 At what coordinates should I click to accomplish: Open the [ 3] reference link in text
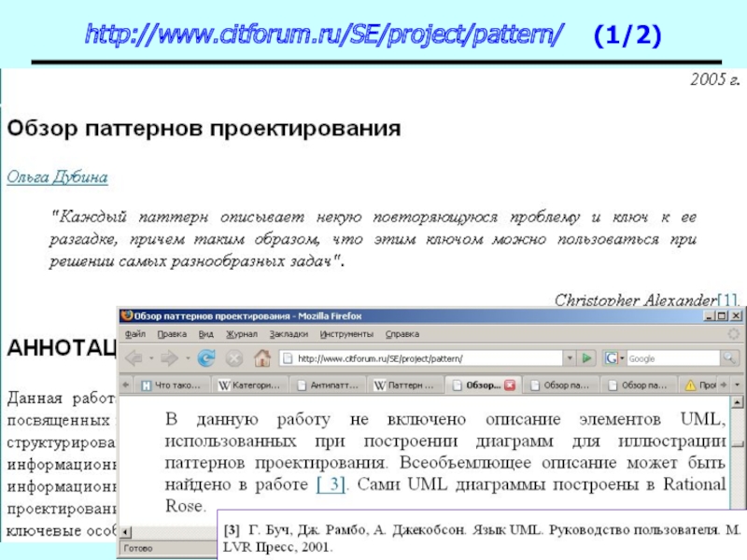331,484
